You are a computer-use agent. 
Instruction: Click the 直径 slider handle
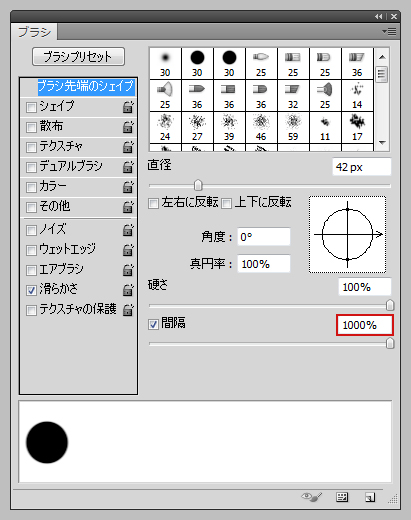point(198,185)
